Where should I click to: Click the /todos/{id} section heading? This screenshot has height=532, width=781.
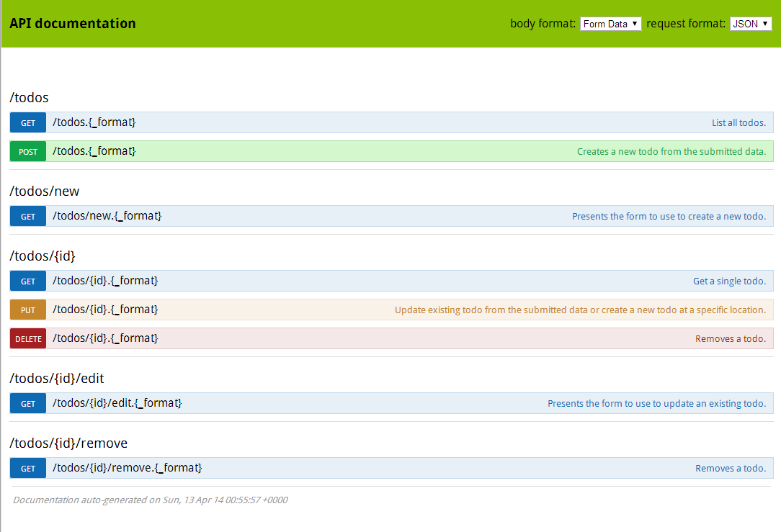pos(43,256)
